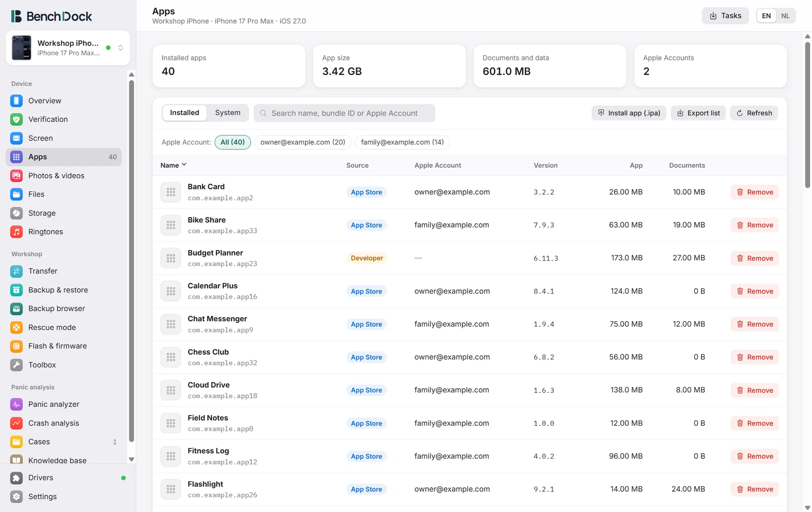Click the sidebar scroll down arrow
This screenshot has width=812, height=512.
131,459
